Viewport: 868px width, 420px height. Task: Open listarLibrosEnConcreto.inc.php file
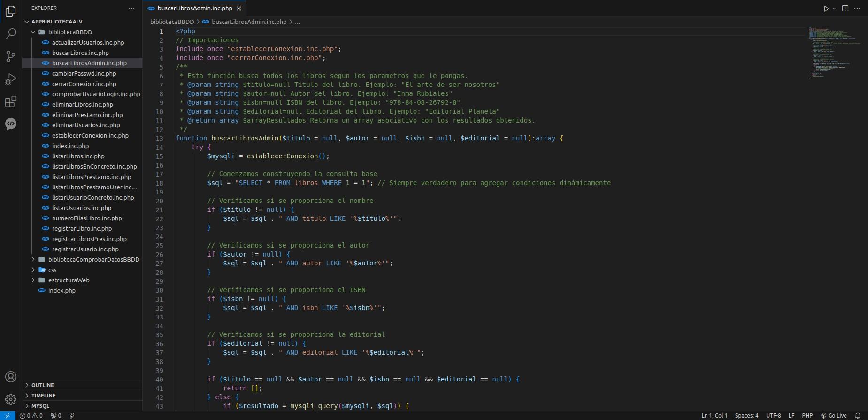coord(82,166)
